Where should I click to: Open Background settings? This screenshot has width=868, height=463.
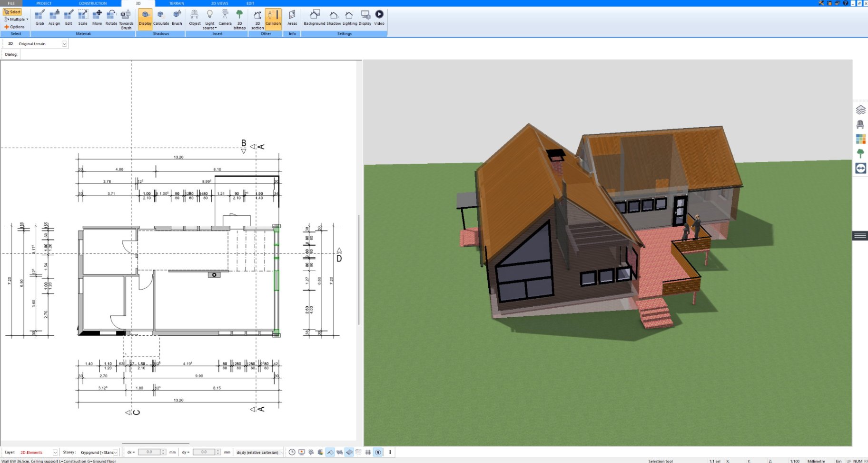(x=314, y=17)
